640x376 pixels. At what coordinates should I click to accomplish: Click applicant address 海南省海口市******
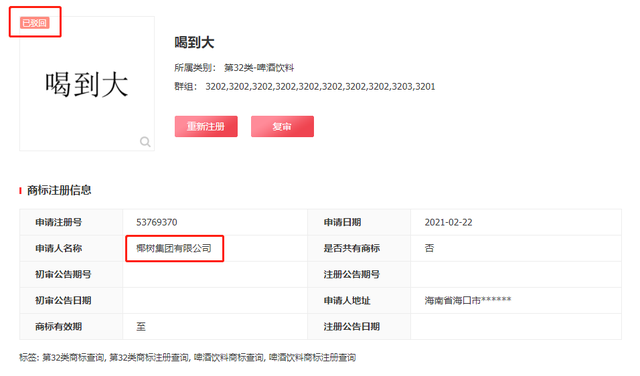(x=468, y=300)
